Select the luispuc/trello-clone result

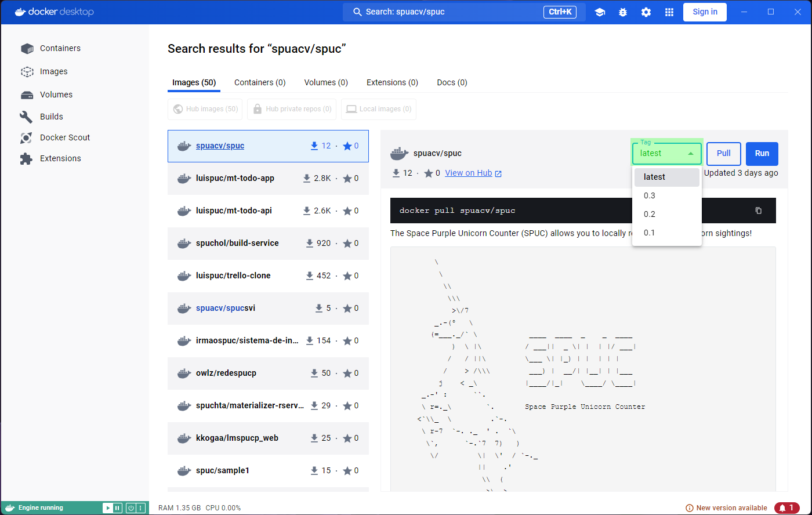(268, 275)
